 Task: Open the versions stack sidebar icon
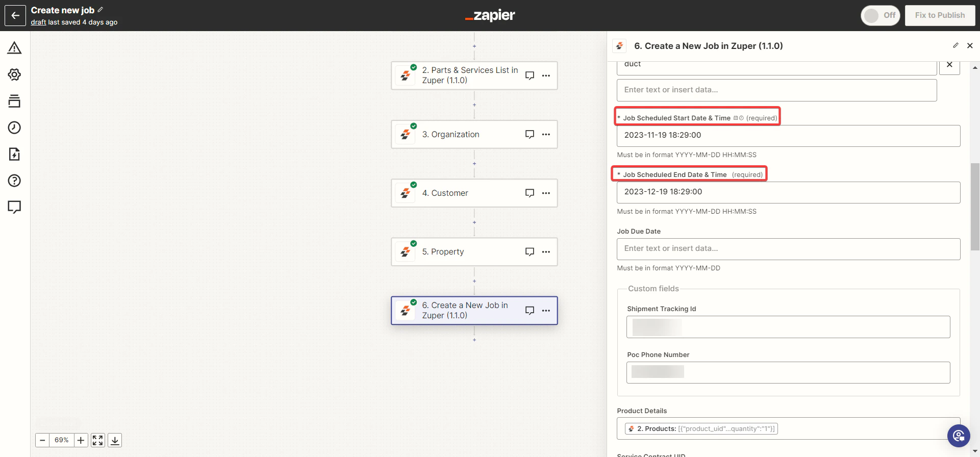[x=14, y=101]
